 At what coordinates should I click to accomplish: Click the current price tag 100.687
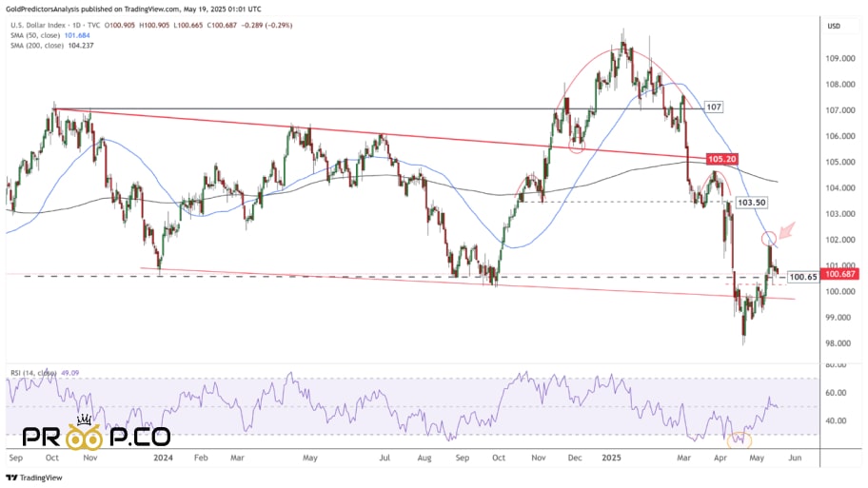pyautogui.click(x=840, y=274)
